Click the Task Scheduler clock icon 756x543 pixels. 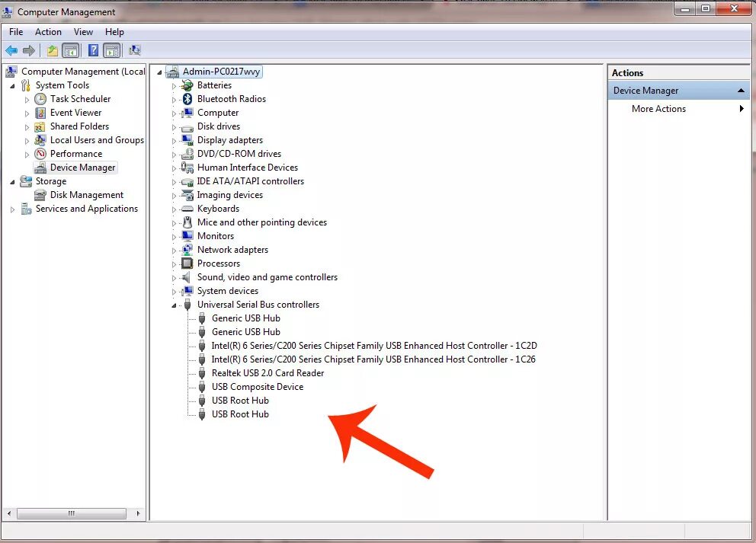click(40, 99)
